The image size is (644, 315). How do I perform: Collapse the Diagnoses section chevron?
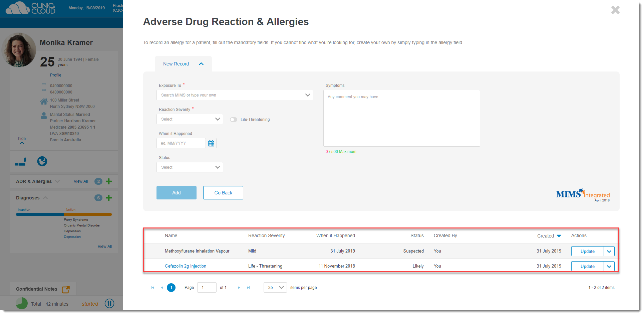click(x=45, y=198)
